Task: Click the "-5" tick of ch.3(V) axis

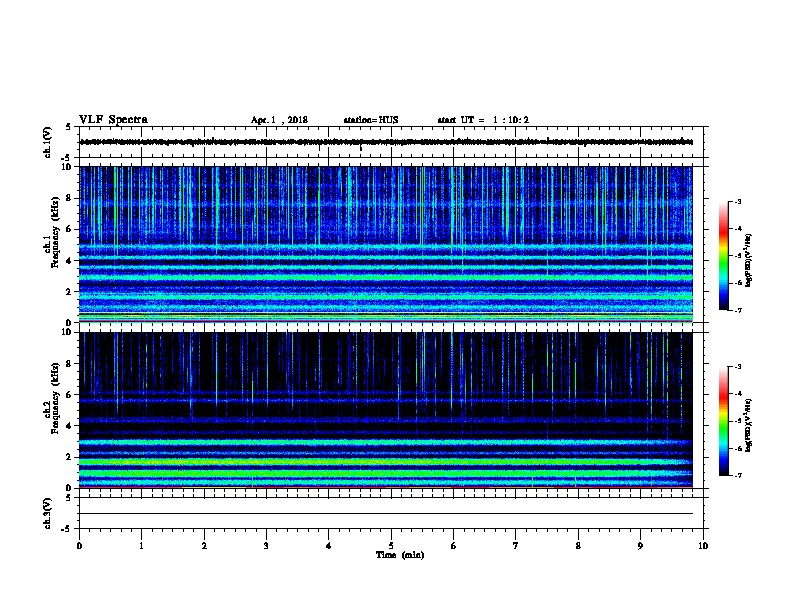Action: tap(67, 529)
